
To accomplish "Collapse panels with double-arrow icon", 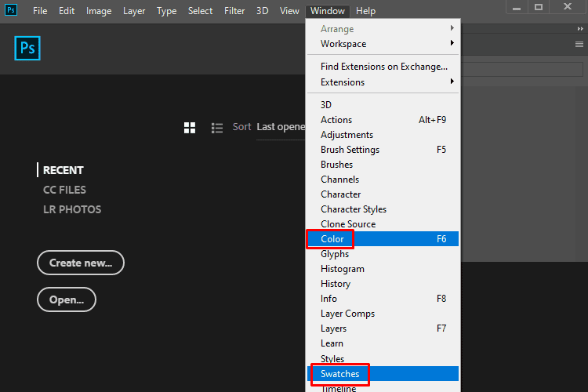I will pyautogui.click(x=580, y=29).
